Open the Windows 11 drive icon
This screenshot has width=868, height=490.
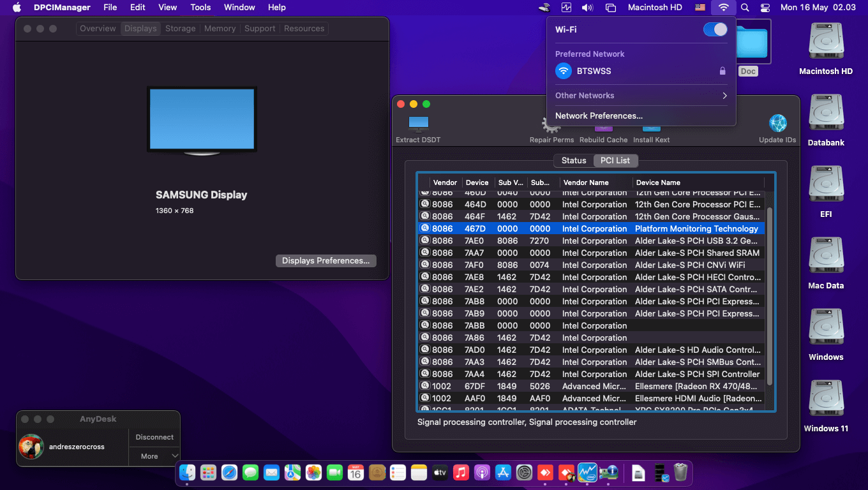pos(826,401)
